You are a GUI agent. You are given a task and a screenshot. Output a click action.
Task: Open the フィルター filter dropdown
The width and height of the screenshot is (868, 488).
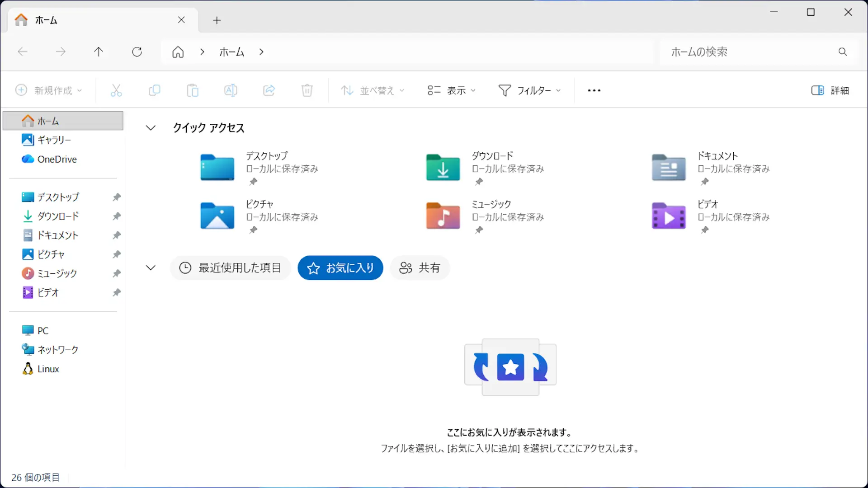(x=529, y=90)
